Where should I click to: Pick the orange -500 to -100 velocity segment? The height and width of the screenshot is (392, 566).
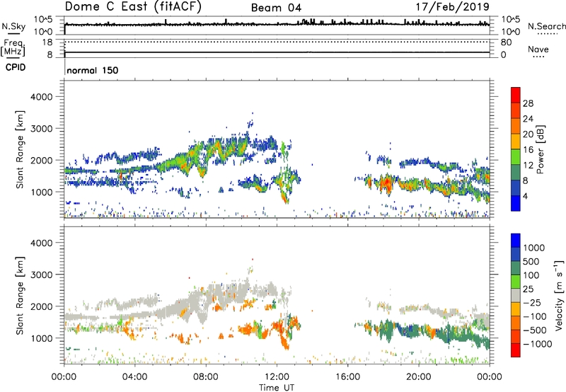click(516, 323)
